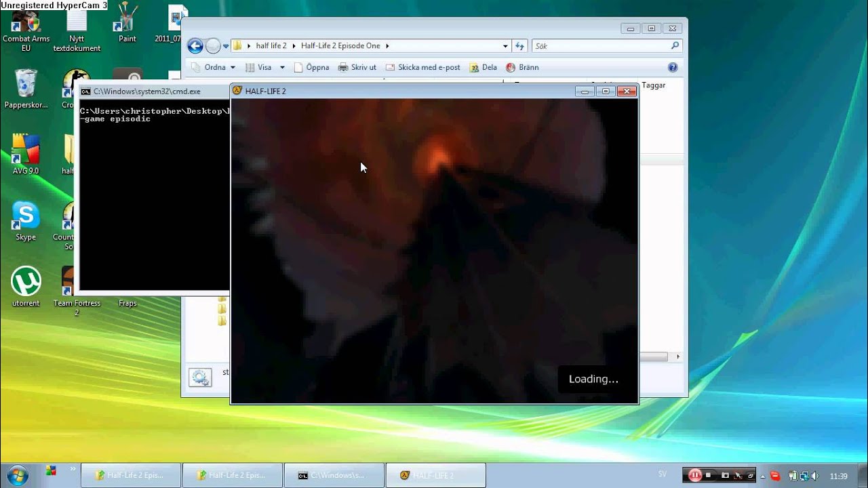
Task: Open the utorrent desktop icon
Action: 26,287
